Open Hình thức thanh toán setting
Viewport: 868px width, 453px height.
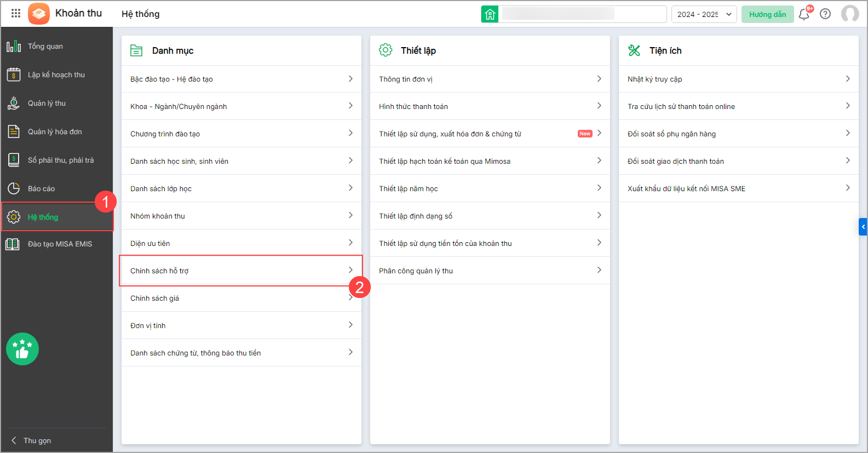click(490, 106)
